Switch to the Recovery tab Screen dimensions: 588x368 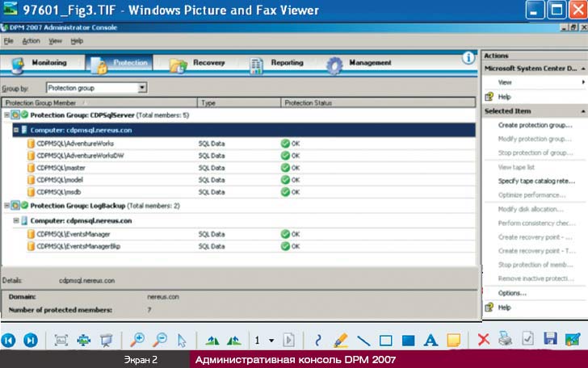pyautogui.click(x=208, y=63)
